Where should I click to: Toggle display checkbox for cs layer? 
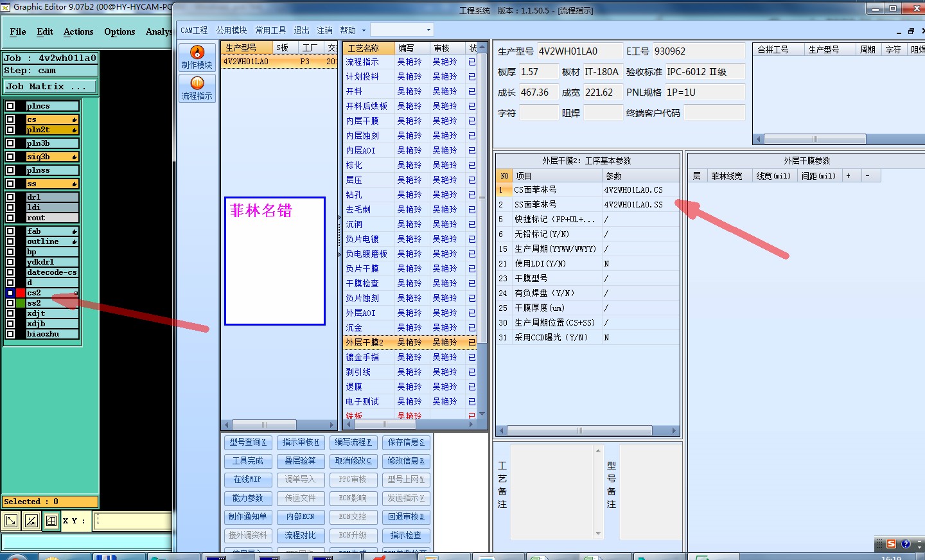[10, 119]
